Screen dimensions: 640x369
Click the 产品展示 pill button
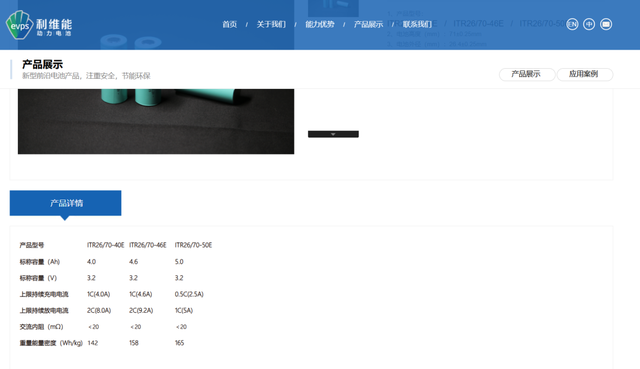point(527,74)
